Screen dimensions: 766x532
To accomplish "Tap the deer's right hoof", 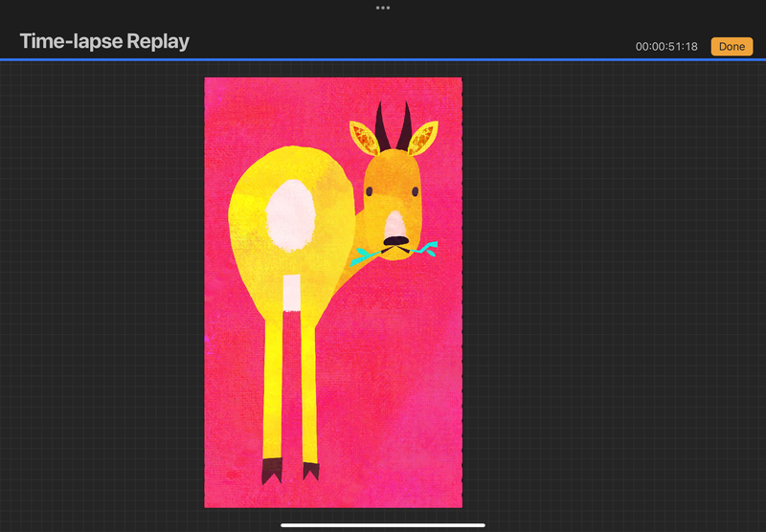I will pos(310,470).
